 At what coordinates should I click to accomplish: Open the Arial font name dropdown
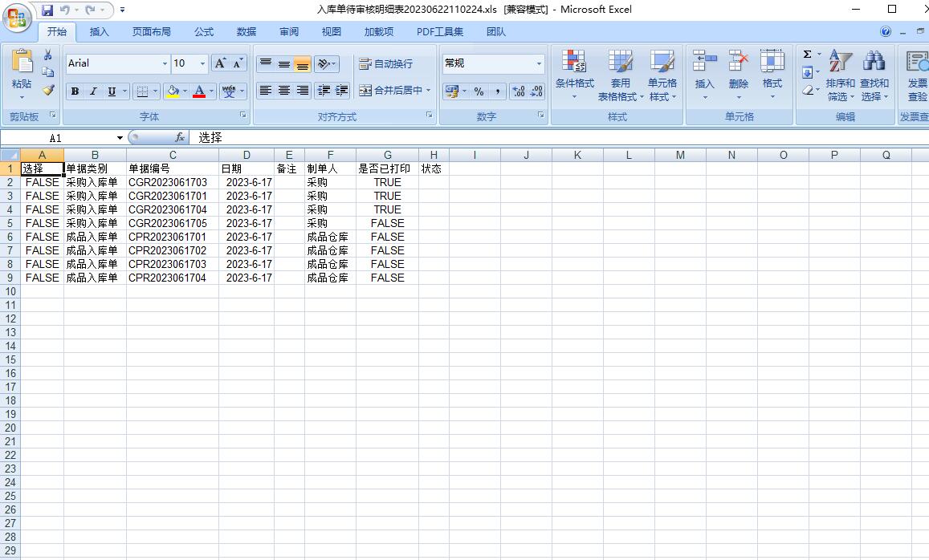click(165, 63)
